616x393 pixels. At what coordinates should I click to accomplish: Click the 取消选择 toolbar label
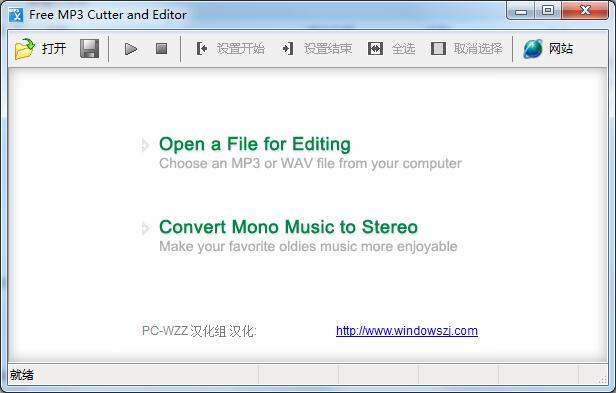[478, 49]
